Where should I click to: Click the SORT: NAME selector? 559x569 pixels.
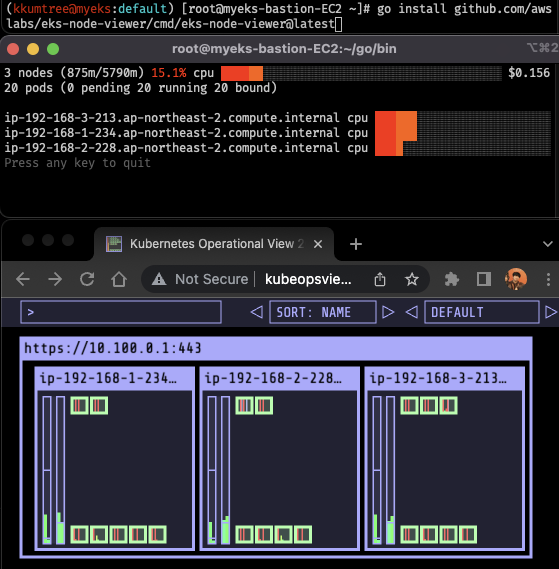pos(322,312)
